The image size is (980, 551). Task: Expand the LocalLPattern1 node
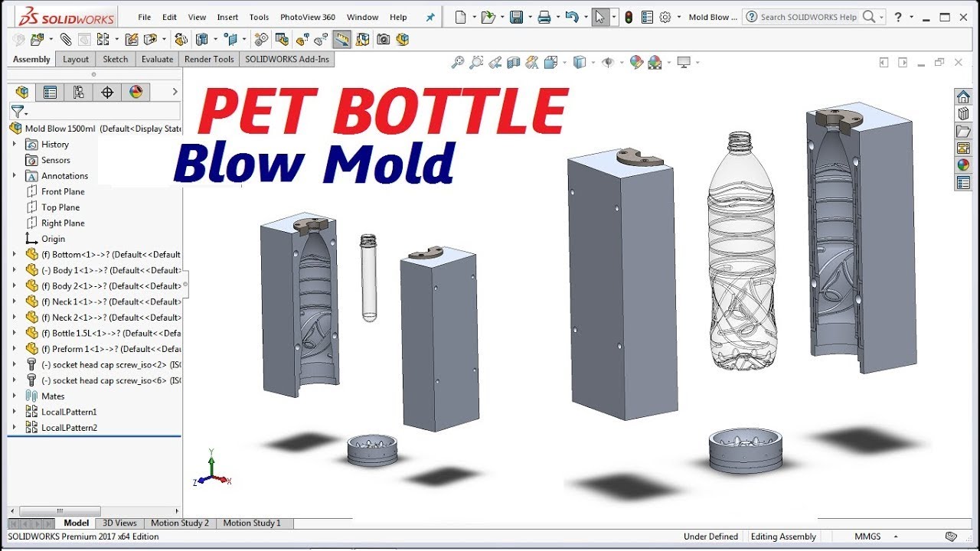click(x=14, y=412)
